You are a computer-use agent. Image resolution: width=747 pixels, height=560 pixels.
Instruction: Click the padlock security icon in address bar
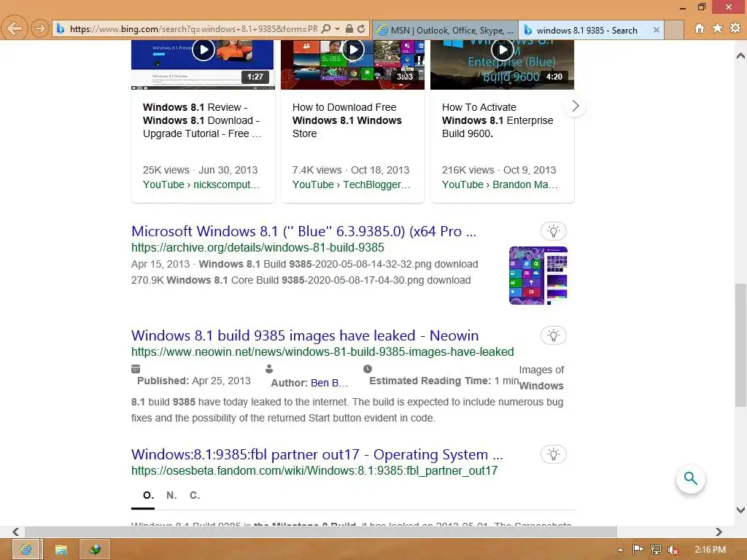click(349, 28)
